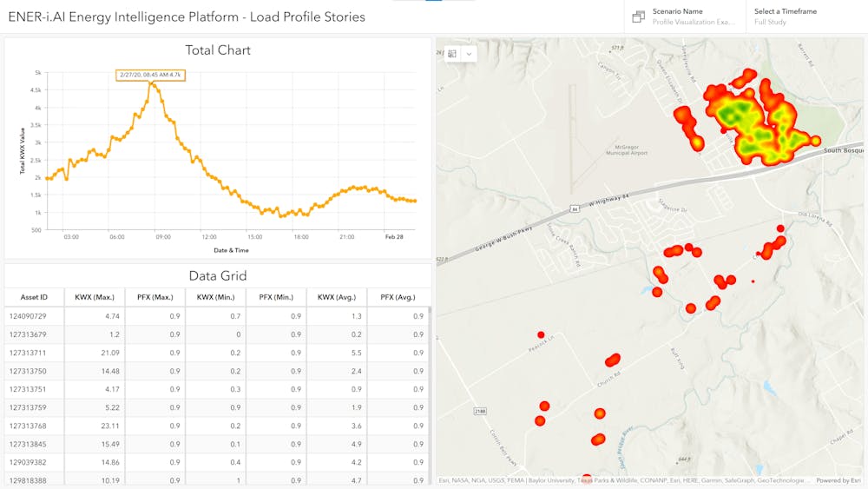868x489 pixels.
Task: Select asset row 127313711
Action: 216,353
